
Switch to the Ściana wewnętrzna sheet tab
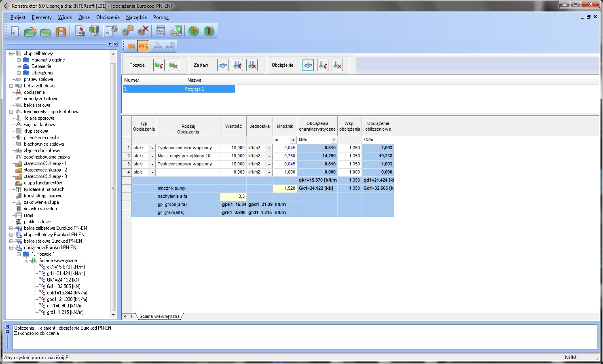click(x=159, y=316)
